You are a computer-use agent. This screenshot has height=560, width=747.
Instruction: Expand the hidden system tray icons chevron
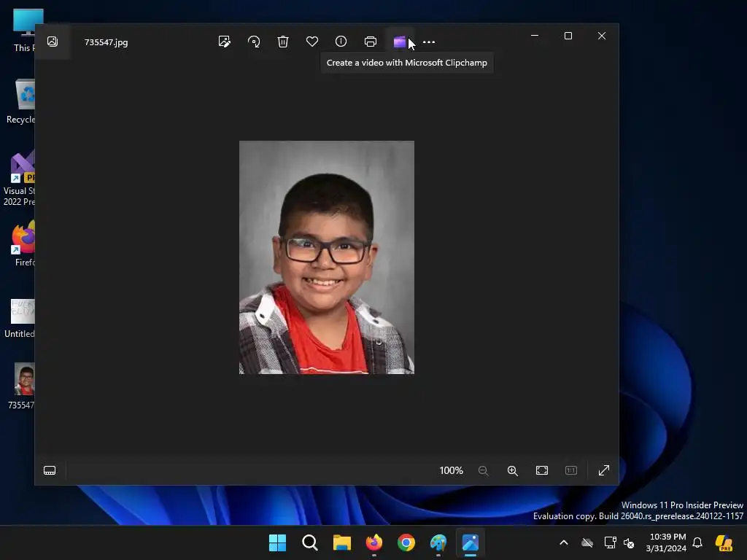point(564,542)
